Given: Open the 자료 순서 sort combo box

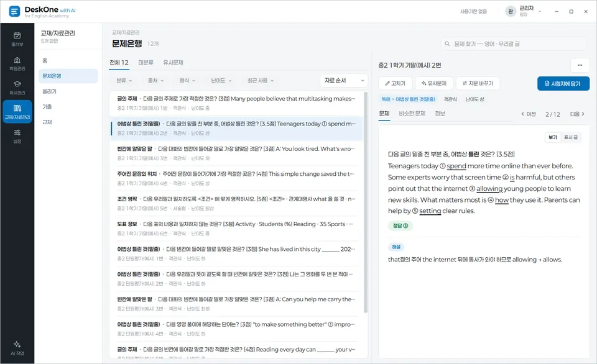Looking at the screenshot, I should click(x=344, y=81).
